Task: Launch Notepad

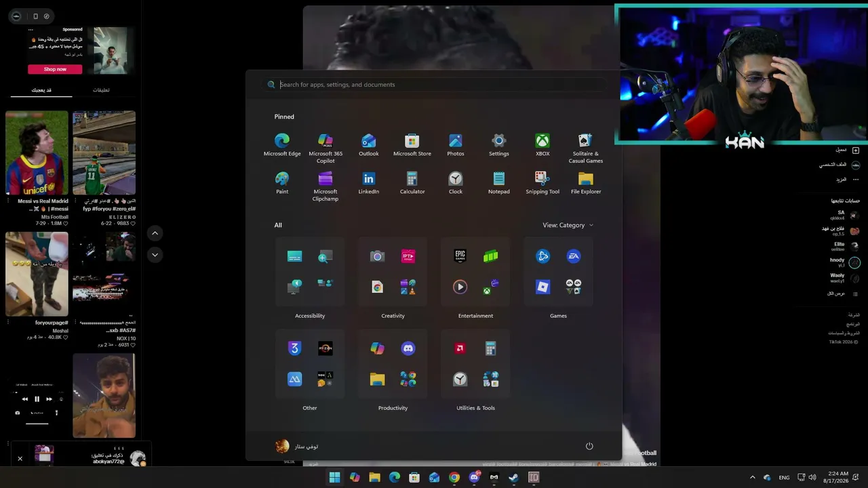Action: (499, 183)
